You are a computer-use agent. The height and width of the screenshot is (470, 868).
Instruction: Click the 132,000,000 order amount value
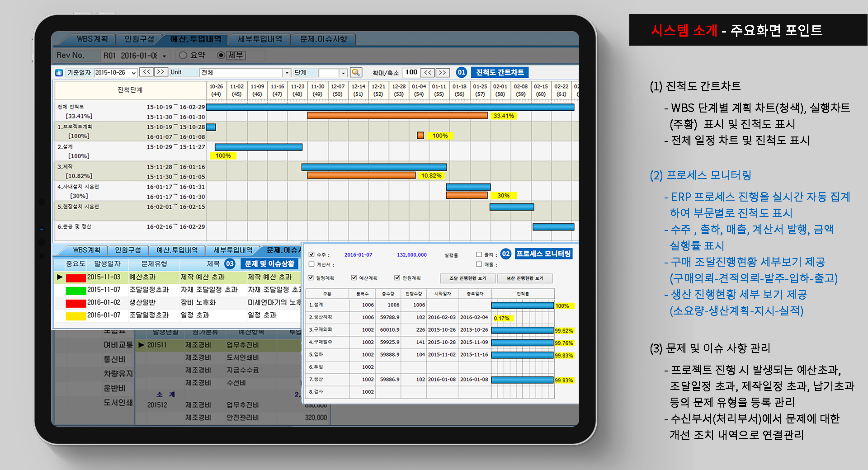tap(412, 255)
